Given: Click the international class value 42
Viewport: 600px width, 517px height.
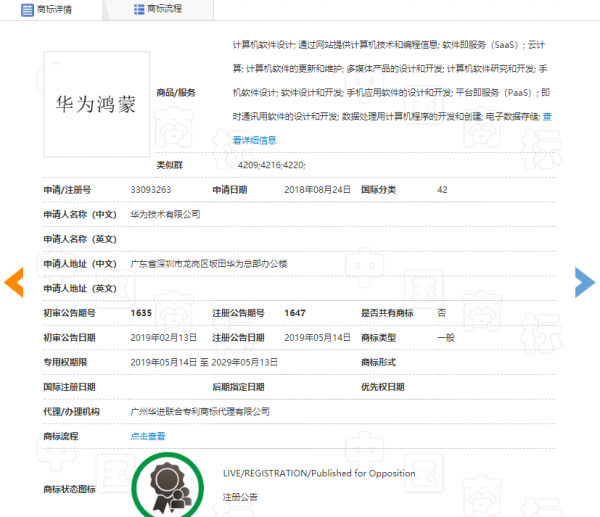Looking at the screenshot, I should pyautogui.click(x=442, y=189).
